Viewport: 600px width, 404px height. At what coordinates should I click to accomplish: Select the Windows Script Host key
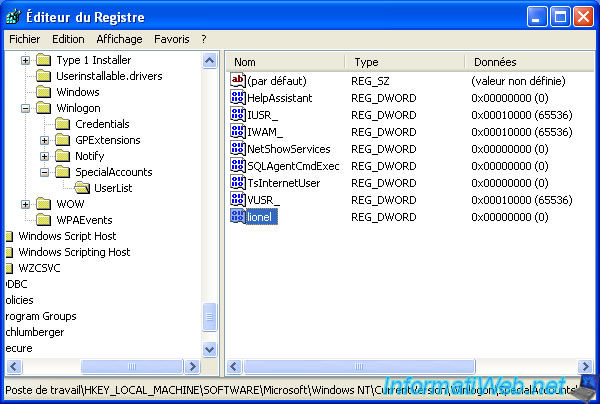pyautogui.click(x=67, y=236)
